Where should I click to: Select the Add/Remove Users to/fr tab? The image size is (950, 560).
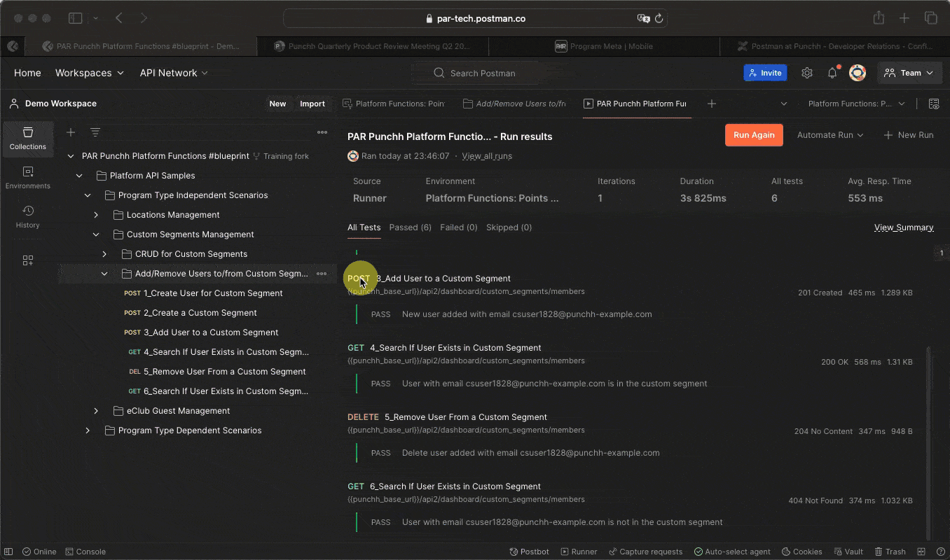(x=515, y=104)
